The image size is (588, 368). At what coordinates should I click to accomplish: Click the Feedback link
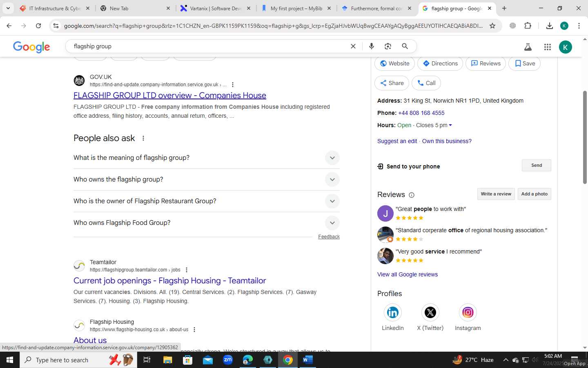click(329, 237)
